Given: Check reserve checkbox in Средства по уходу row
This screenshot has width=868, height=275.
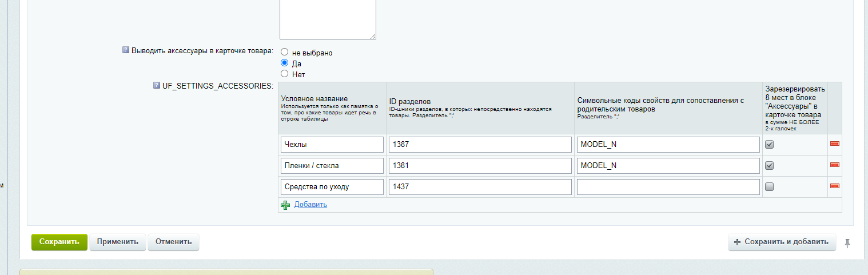Looking at the screenshot, I should pos(770,187).
